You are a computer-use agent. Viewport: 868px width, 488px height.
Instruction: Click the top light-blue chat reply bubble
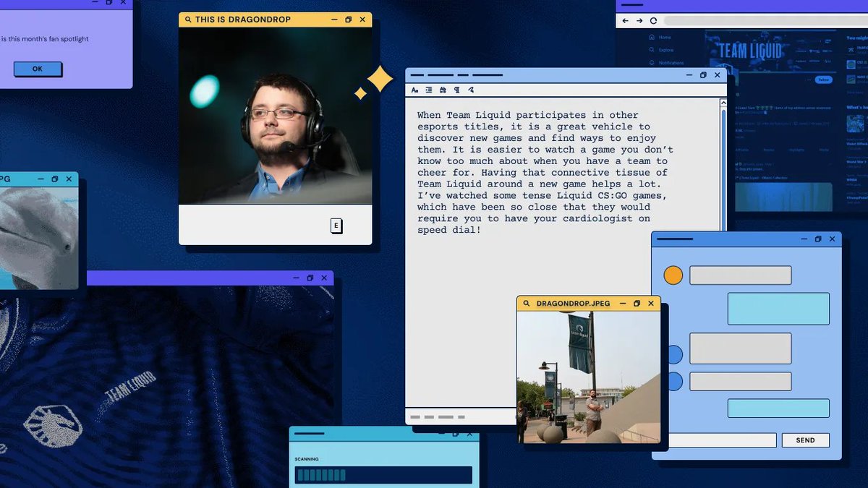(778, 309)
